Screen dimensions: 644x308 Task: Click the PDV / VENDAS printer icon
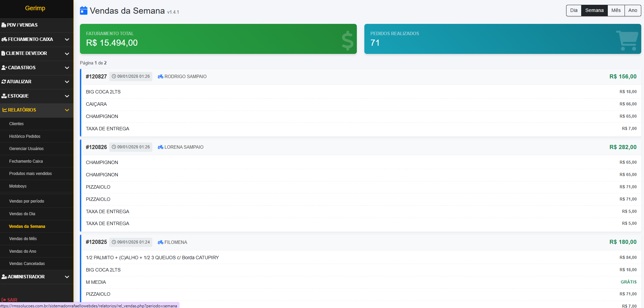tap(4, 25)
